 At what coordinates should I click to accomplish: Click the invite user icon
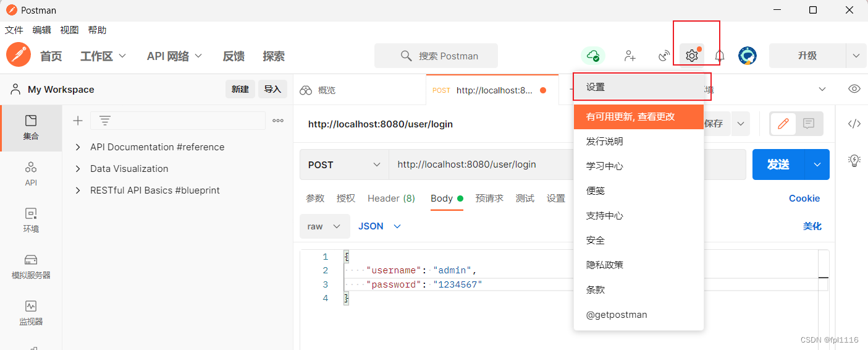630,56
